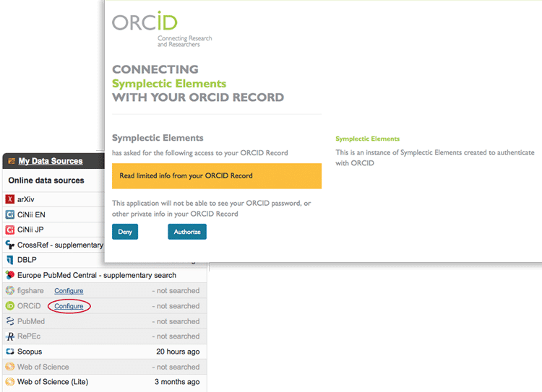
Task: Select the RePEc row label
Action: pos(29,336)
